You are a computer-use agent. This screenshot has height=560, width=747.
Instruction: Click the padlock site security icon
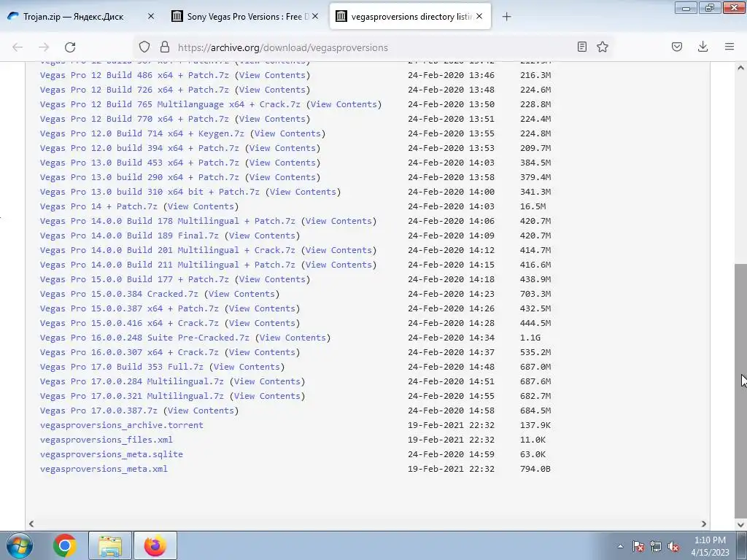point(165,47)
